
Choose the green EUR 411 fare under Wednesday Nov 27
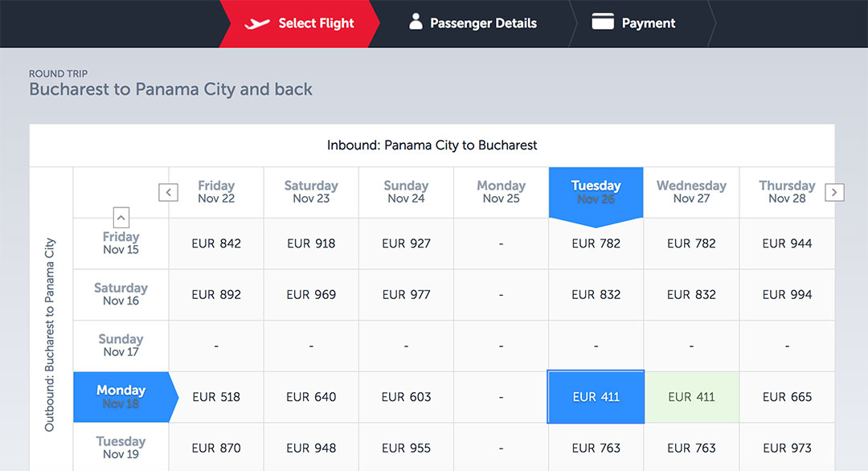tap(691, 396)
